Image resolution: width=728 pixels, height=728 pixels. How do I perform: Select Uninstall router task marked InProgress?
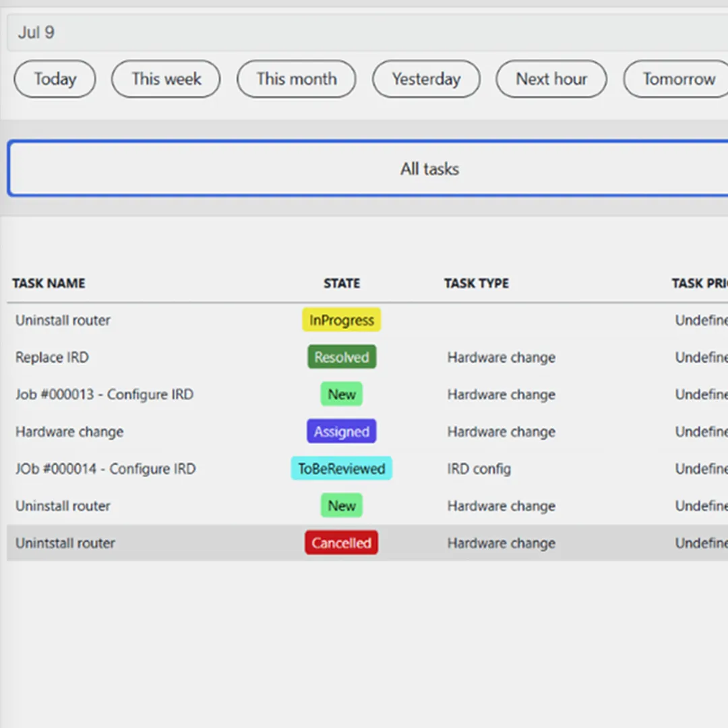coord(63,320)
